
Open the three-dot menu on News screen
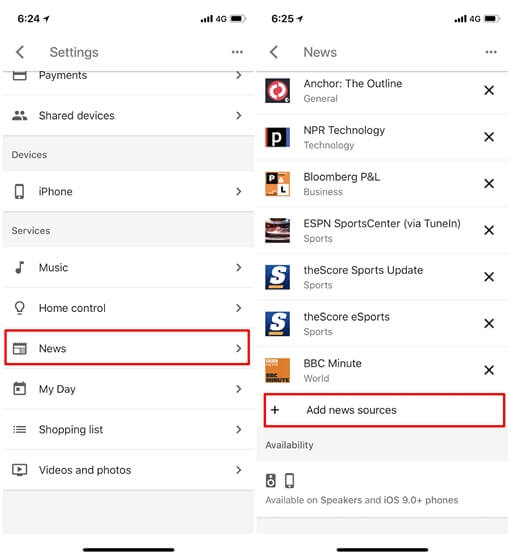(x=491, y=52)
